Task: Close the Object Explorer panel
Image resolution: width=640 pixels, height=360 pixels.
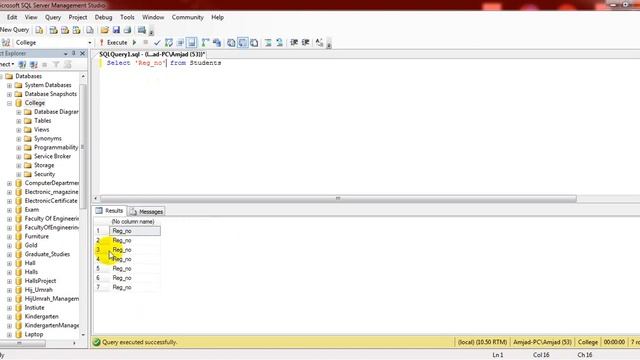Action: point(82,53)
